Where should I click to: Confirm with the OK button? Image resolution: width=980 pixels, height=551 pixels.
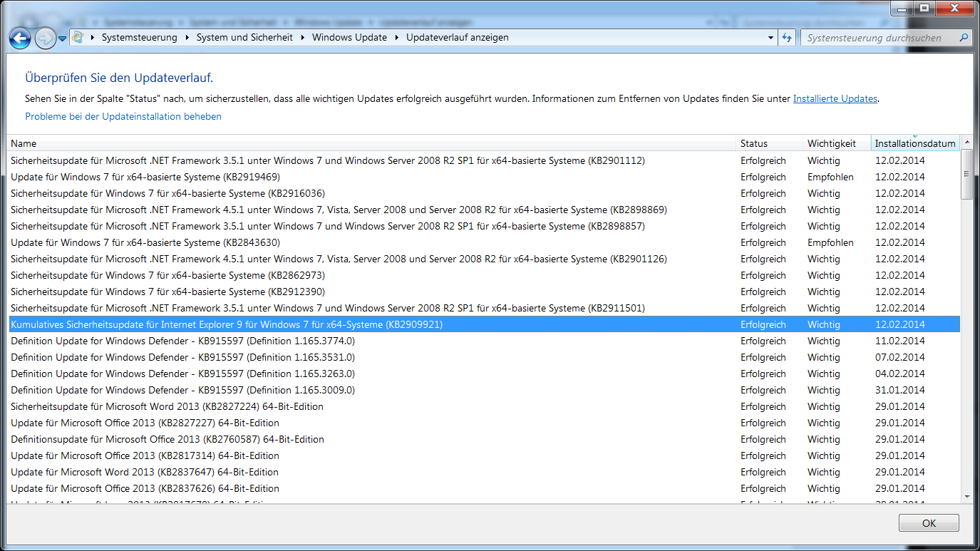[x=929, y=522]
